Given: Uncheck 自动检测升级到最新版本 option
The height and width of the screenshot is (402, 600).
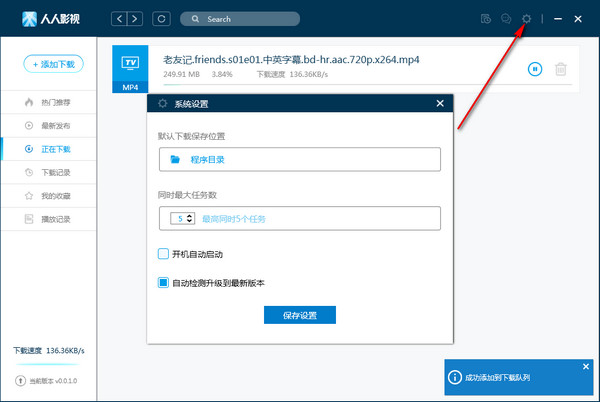Looking at the screenshot, I should coord(164,283).
